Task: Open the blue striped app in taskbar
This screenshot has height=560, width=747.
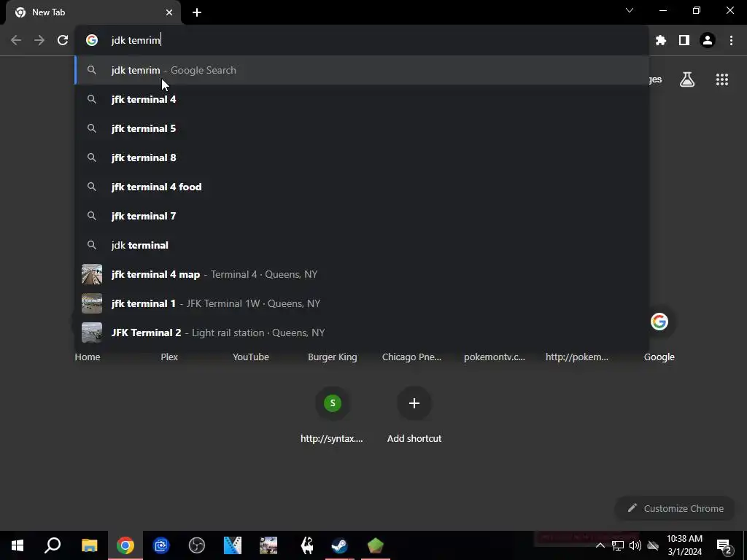Action: (232, 545)
